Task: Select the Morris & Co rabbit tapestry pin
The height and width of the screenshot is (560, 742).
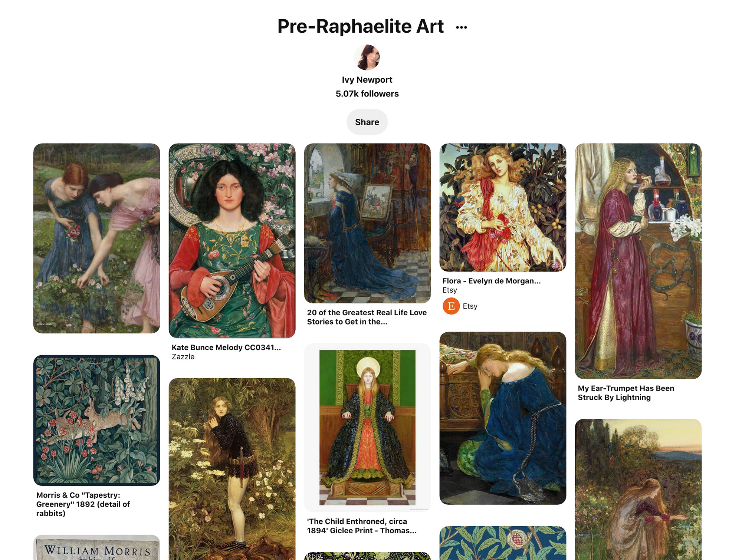Action: pos(96,420)
